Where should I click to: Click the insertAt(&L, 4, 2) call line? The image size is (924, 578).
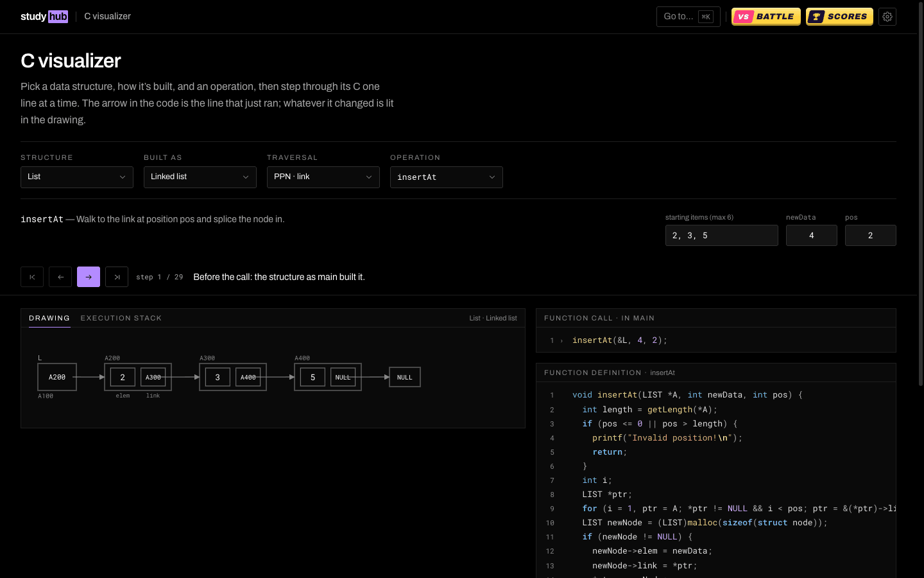[x=716, y=340]
